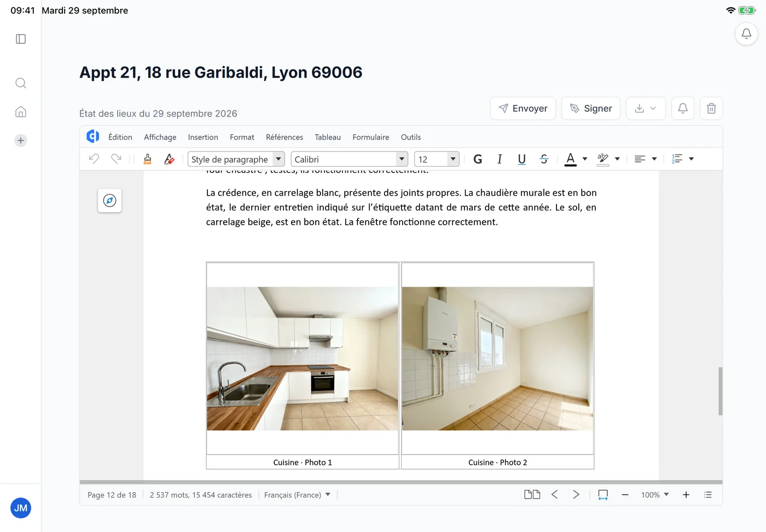Toggle the book view layout
The height and width of the screenshot is (532, 766).
click(x=532, y=495)
